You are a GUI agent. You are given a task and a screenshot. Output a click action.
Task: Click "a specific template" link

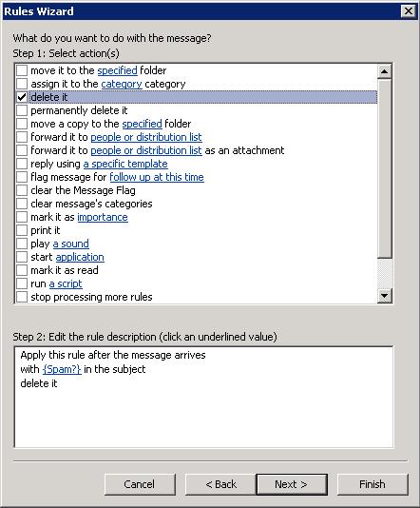click(125, 164)
